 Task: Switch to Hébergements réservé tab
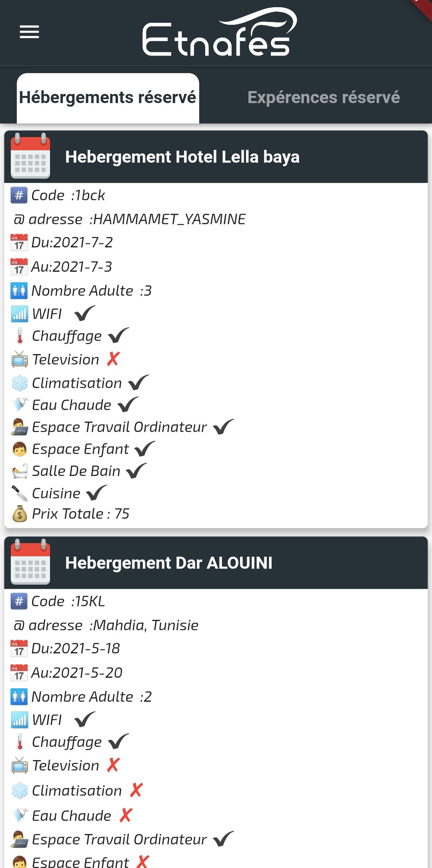108,98
